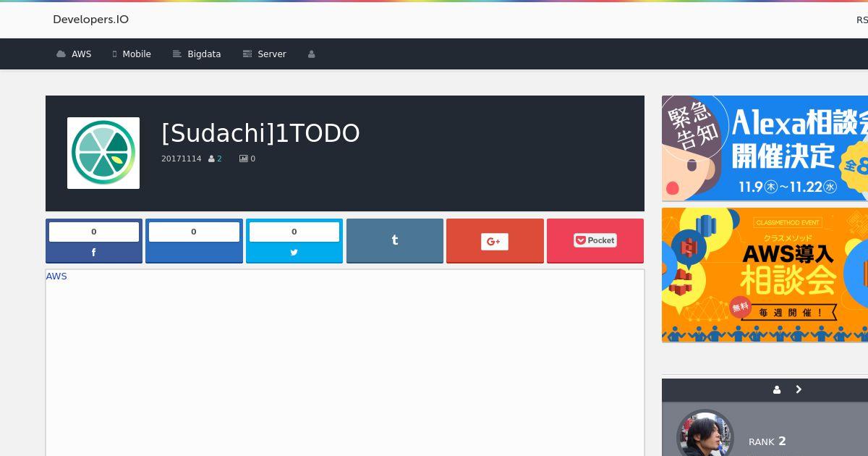Click the Twitter share count box

294,232
